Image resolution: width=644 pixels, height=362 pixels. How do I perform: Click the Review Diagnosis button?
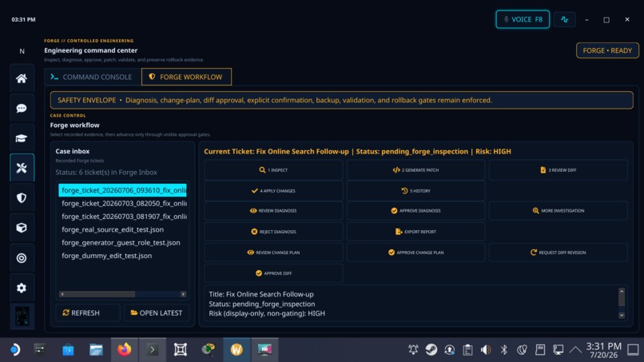point(273,210)
